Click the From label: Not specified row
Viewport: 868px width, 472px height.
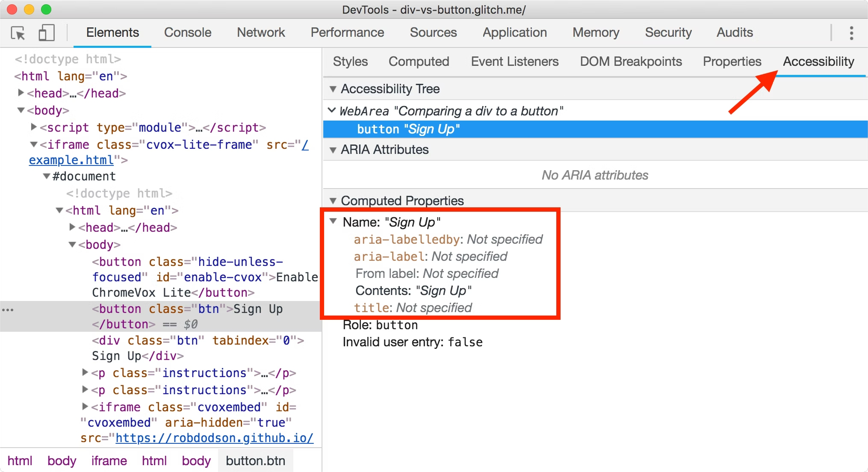427,274
